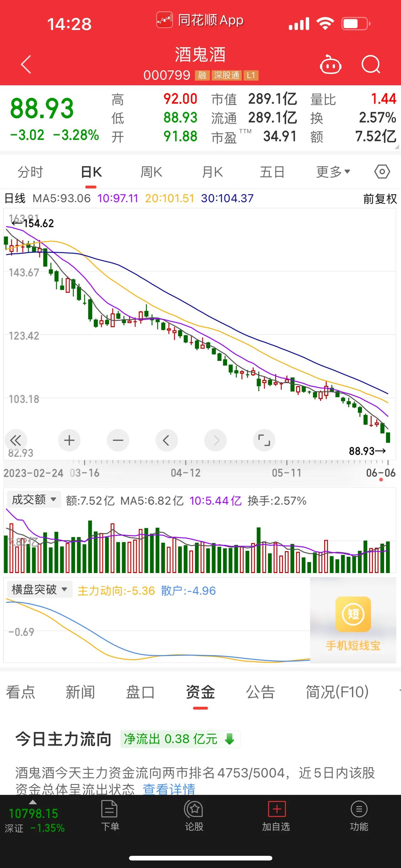Switch to 周K chart tab
The height and width of the screenshot is (868, 401).
[151, 172]
